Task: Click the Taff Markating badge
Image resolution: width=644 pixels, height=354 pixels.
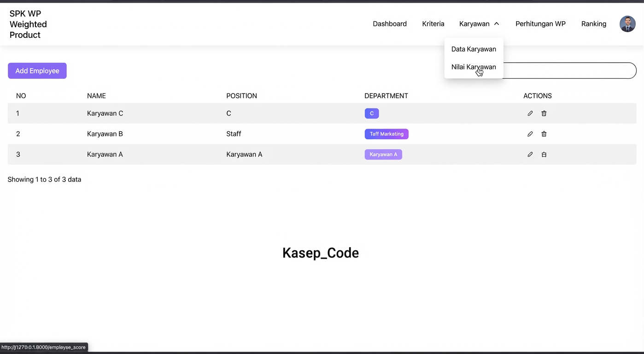Action: coord(386,134)
